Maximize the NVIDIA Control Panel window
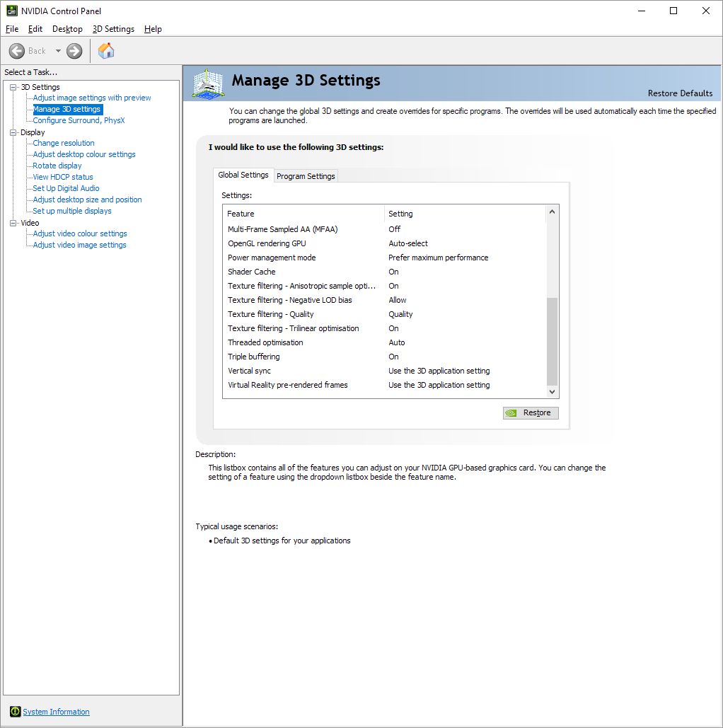Screen dimensions: 723x728 (673, 11)
